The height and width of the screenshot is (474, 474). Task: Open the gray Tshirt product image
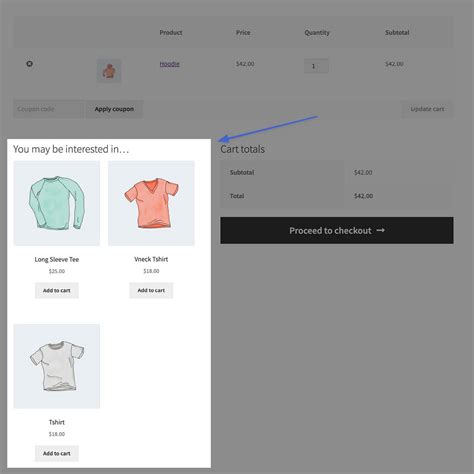(57, 366)
